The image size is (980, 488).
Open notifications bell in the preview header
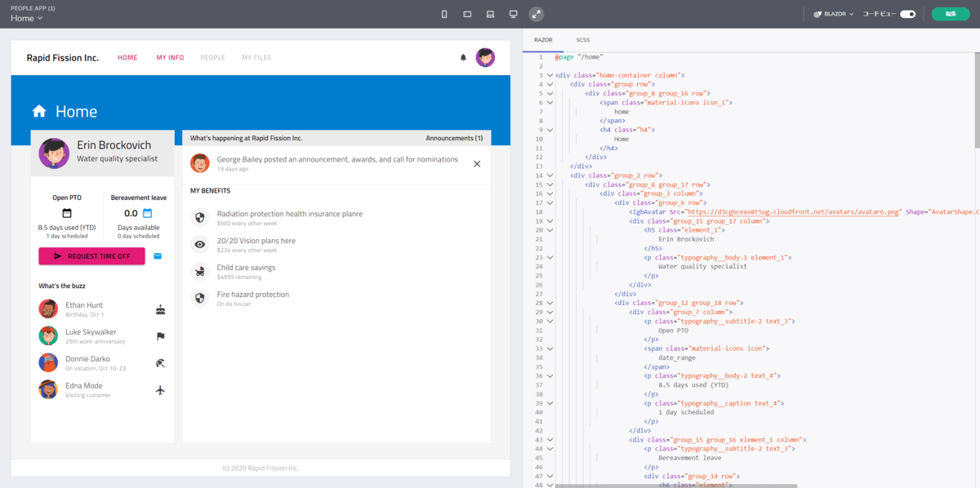point(463,58)
